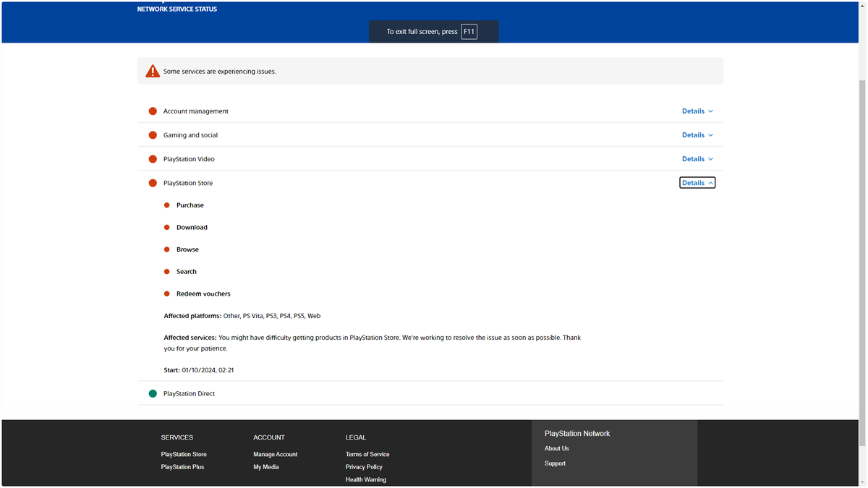
Task: Open PlayStation Store footer link
Action: (x=184, y=454)
